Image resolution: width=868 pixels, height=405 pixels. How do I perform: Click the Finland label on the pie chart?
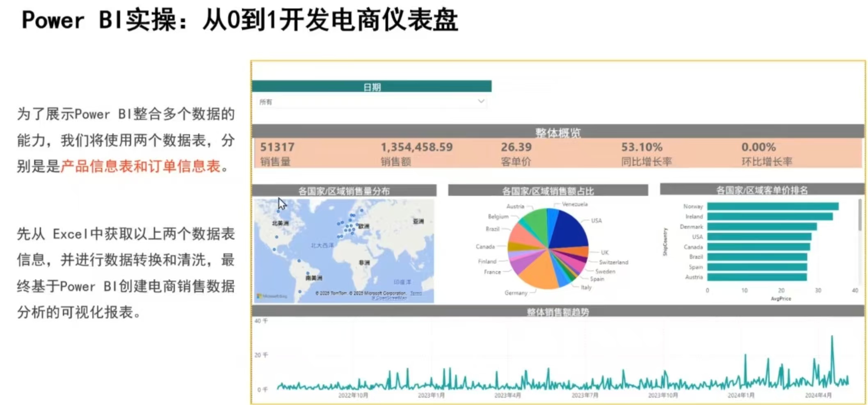coord(487,261)
